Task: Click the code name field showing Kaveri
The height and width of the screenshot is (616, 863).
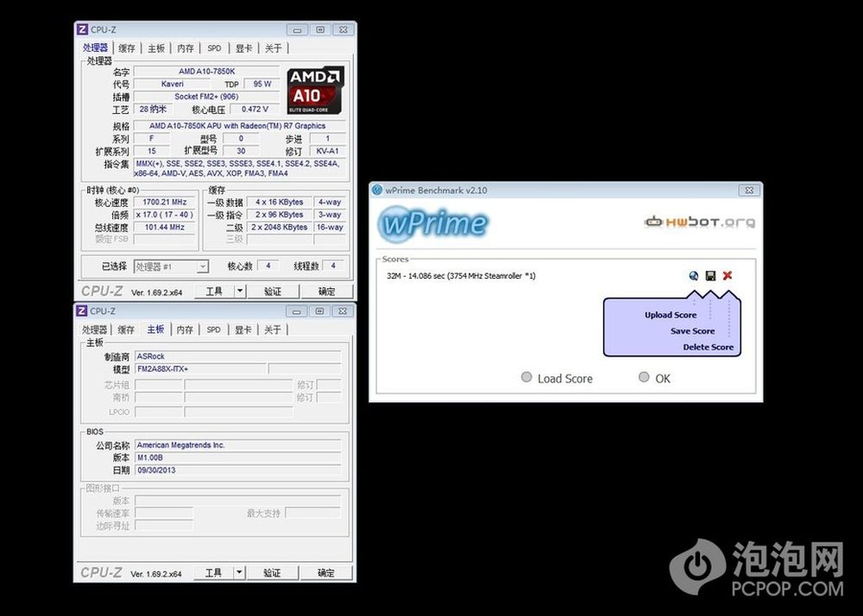Action: click(173, 85)
